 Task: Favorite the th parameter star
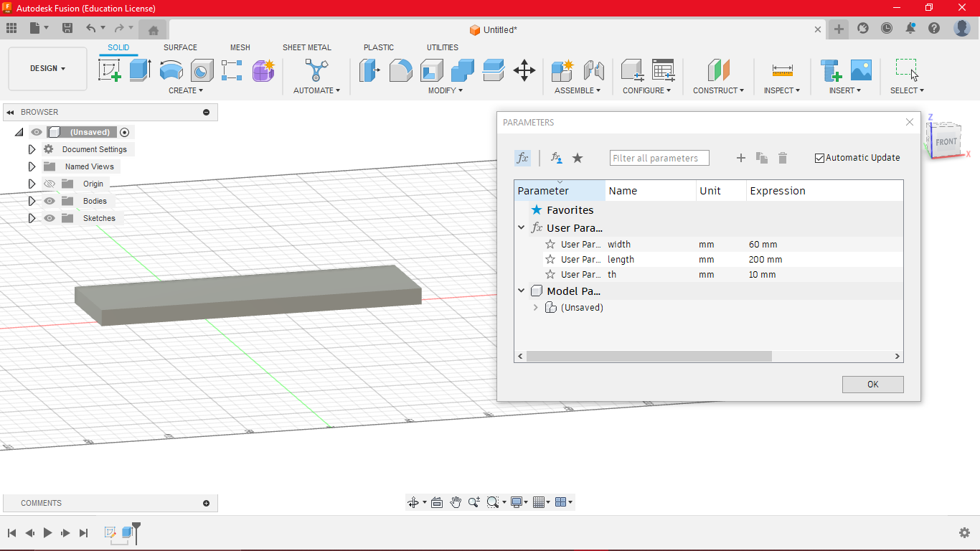click(550, 275)
